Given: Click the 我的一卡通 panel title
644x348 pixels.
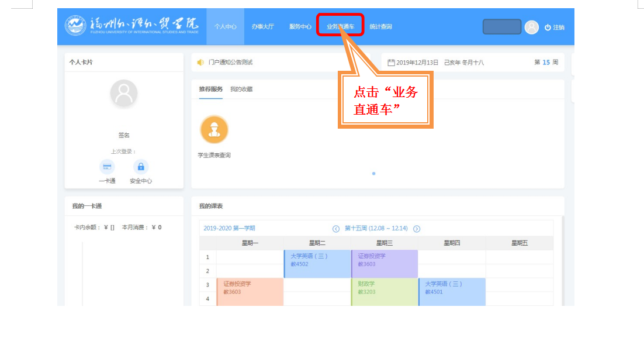Looking at the screenshot, I should (87, 206).
